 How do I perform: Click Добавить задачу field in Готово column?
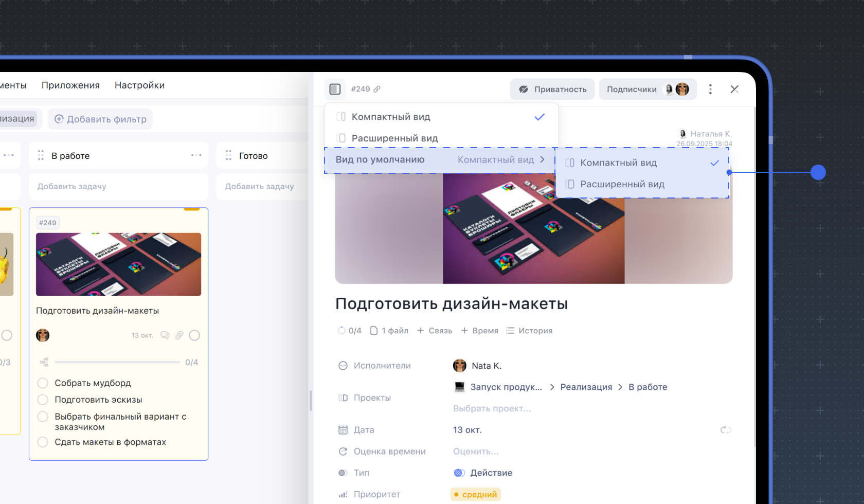pyautogui.click(x=260, y=186)
